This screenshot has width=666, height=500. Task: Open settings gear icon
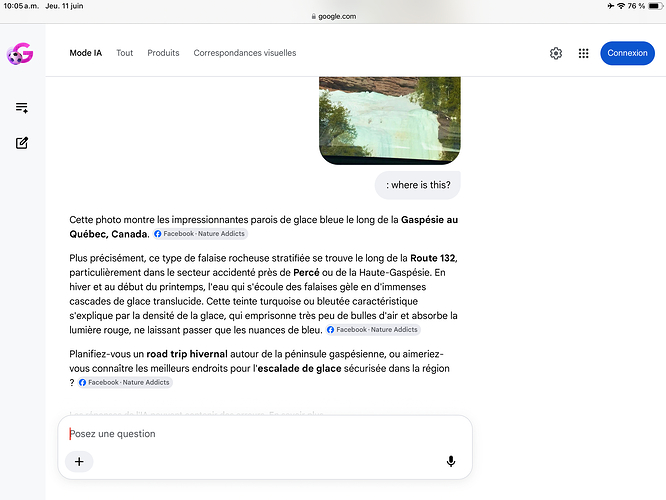556,53
